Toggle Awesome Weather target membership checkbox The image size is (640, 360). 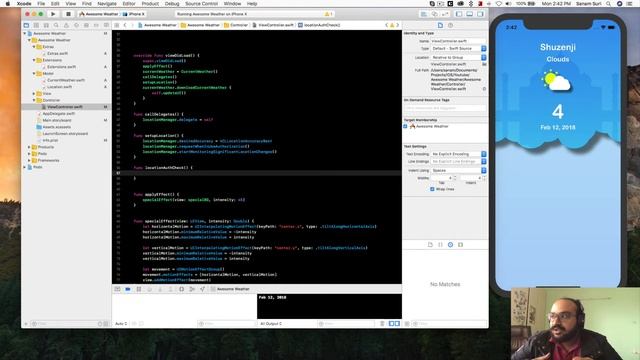(405, 127)
